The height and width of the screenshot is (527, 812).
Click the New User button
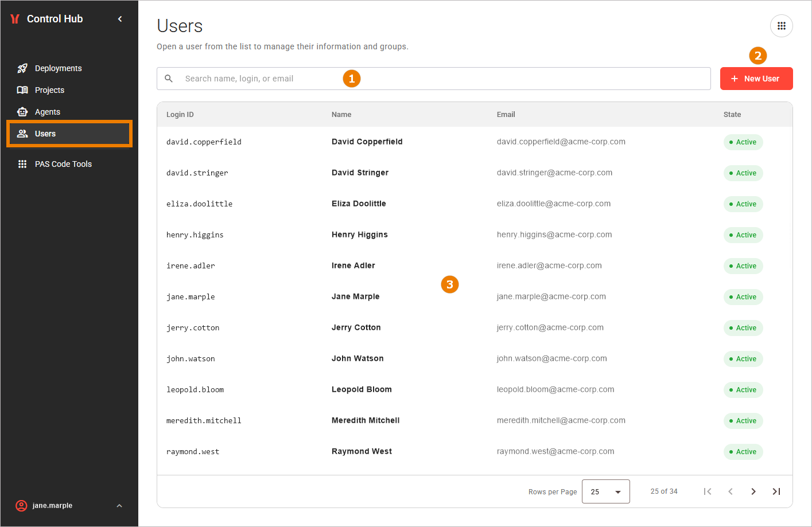[756, 79]
